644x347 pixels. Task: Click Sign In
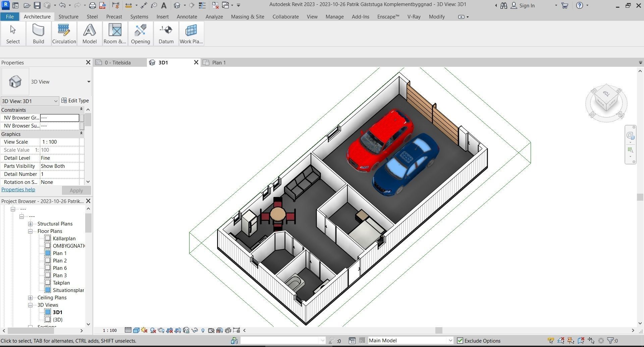[523, 5]
